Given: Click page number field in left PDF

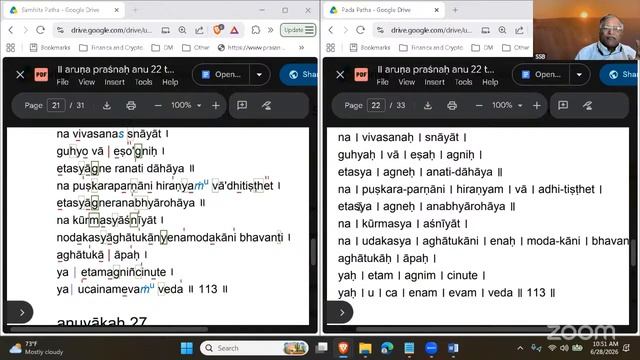Looking at the screenshot, I should (56, 106).
